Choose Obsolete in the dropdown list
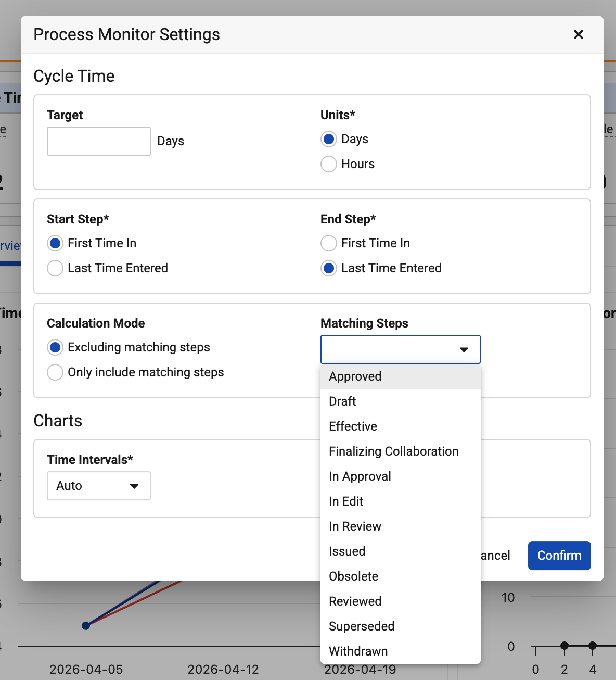The image size is (616, 680). [401, 576]
